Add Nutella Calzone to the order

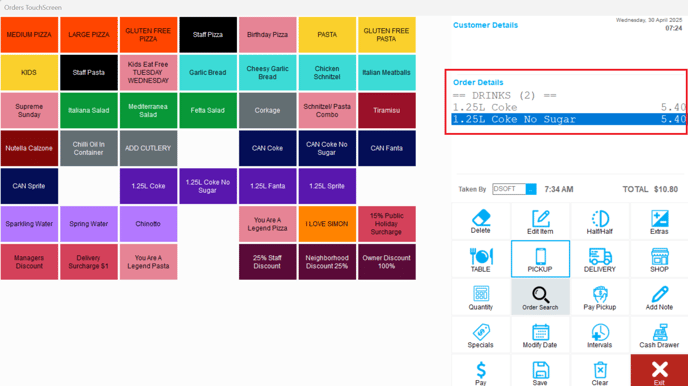(x=29, y=148)
